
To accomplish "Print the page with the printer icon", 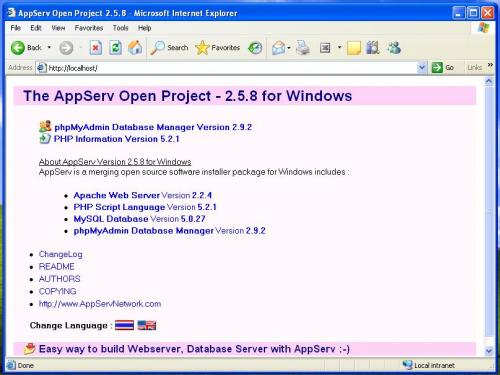I will tap(303, 48).
